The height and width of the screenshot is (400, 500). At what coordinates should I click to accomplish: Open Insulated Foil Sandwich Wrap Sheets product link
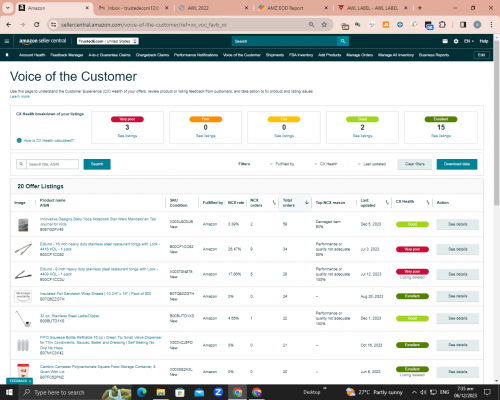[96, 294]
